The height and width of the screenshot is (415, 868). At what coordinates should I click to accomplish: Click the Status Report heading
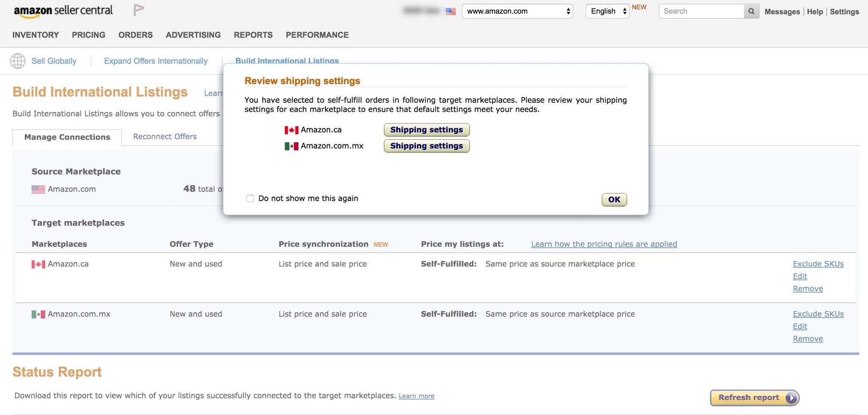click(57, 372)
